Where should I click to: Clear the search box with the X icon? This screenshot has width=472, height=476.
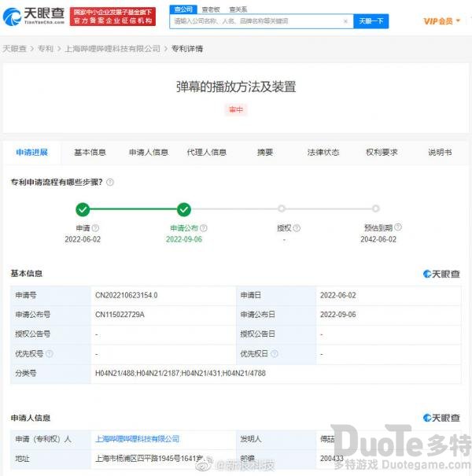coord(345,21)
